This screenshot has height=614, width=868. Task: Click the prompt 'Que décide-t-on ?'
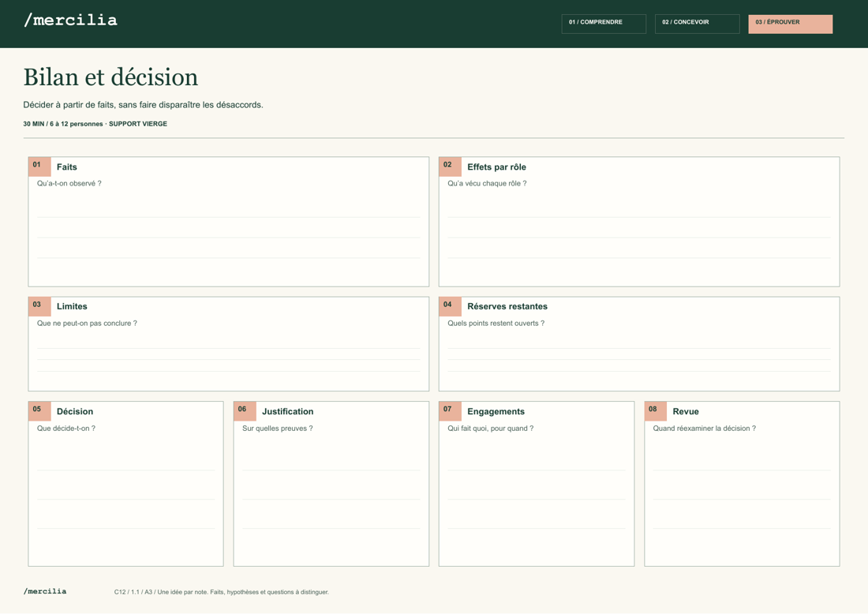pyautogui.click(x=66, y=429)
